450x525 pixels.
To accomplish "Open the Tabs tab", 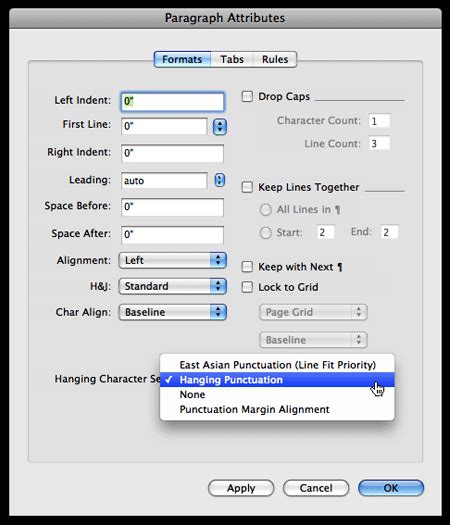I will click(x=232, y=60).
